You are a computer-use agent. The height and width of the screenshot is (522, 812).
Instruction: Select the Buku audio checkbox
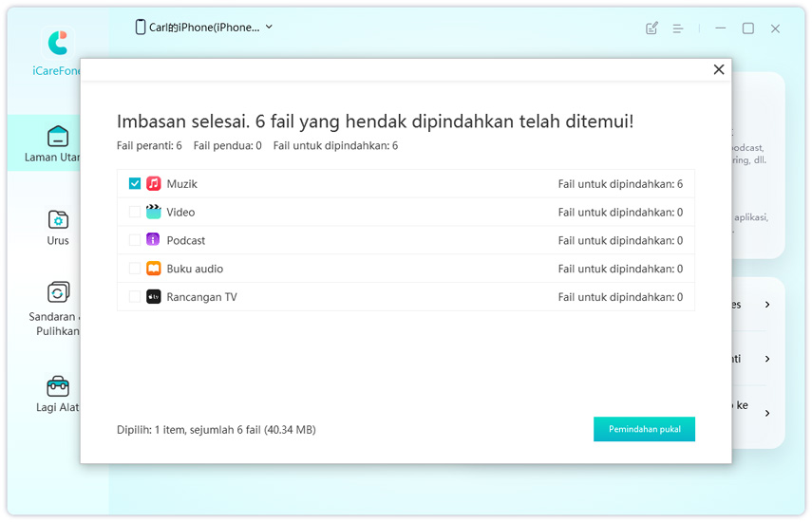[x=135, y=269]
